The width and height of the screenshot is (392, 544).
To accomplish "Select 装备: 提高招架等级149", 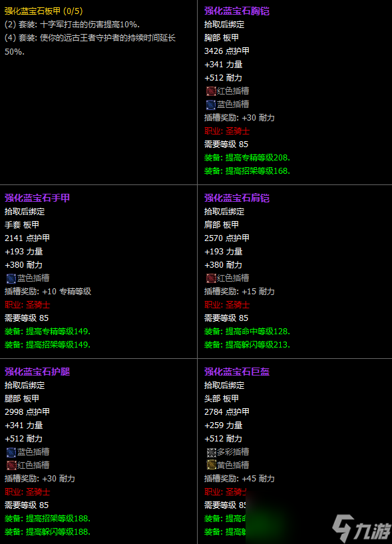I will (x=47, y=345).
